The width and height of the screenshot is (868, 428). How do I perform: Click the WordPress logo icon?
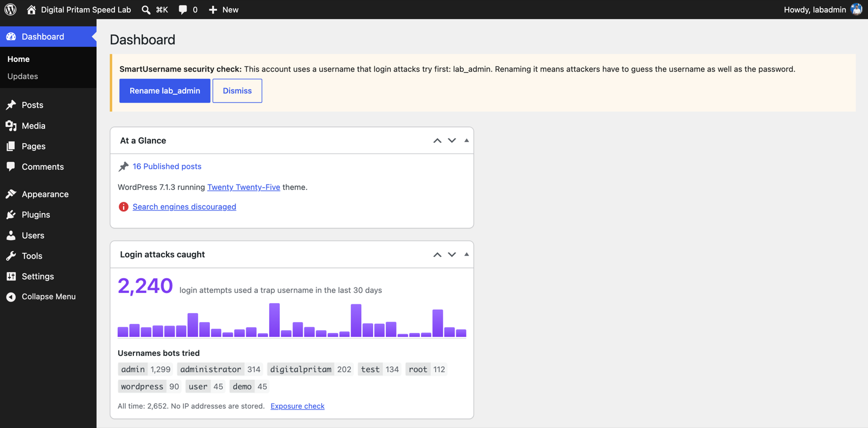point(10,9)
